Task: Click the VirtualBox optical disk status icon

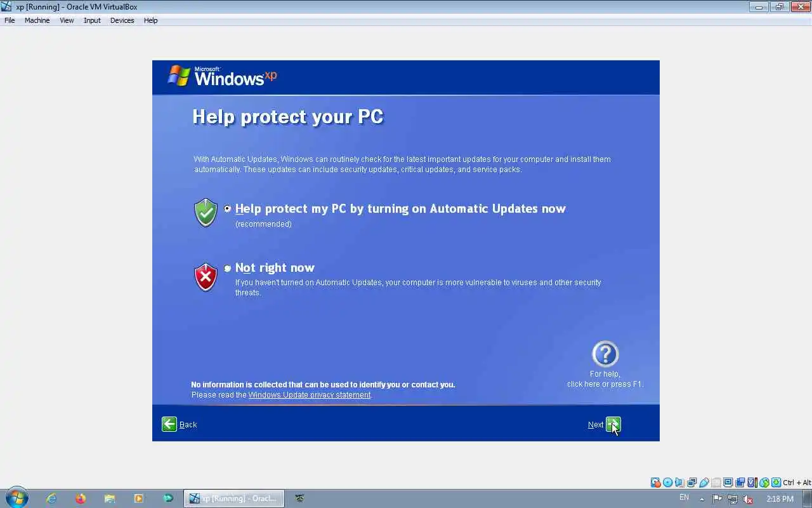Action: [x=667, y=483]
